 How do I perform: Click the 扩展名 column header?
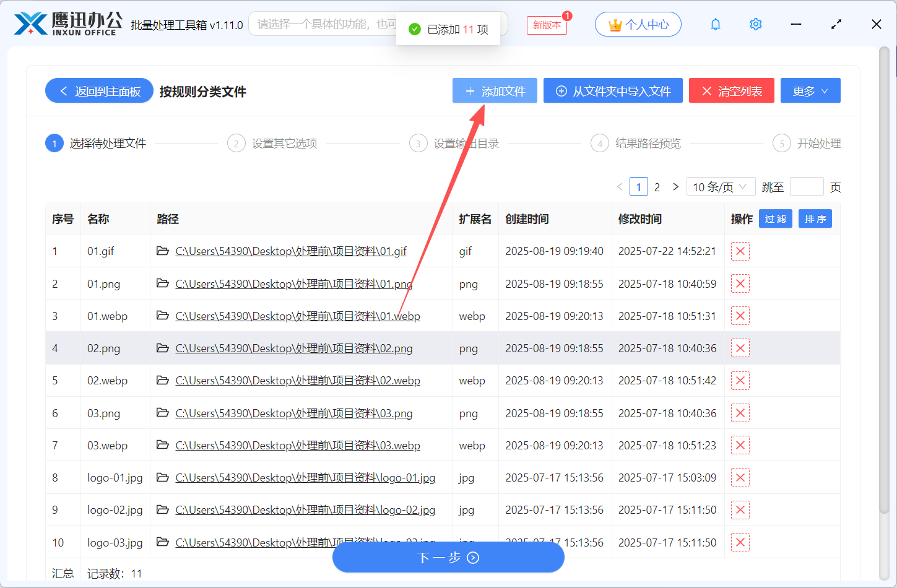475,218
